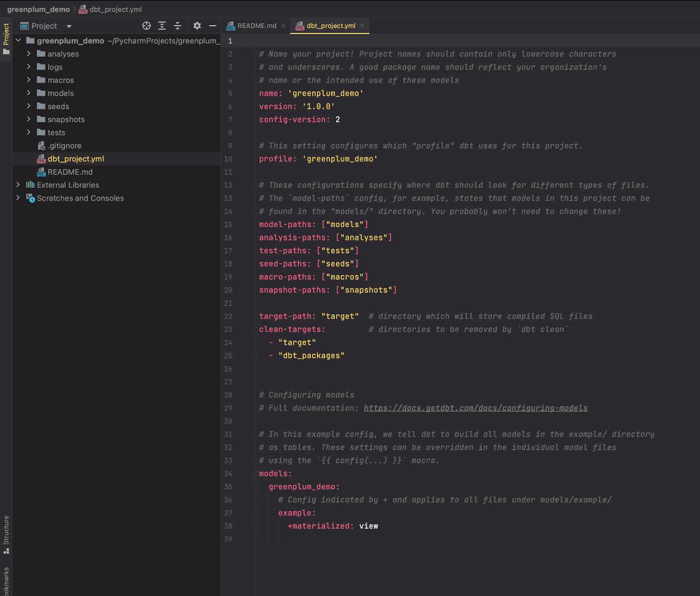This screenshot has width=700, height=596.
Task: Click the "dbt_packages" list entry
Action: tap(311, 356)
